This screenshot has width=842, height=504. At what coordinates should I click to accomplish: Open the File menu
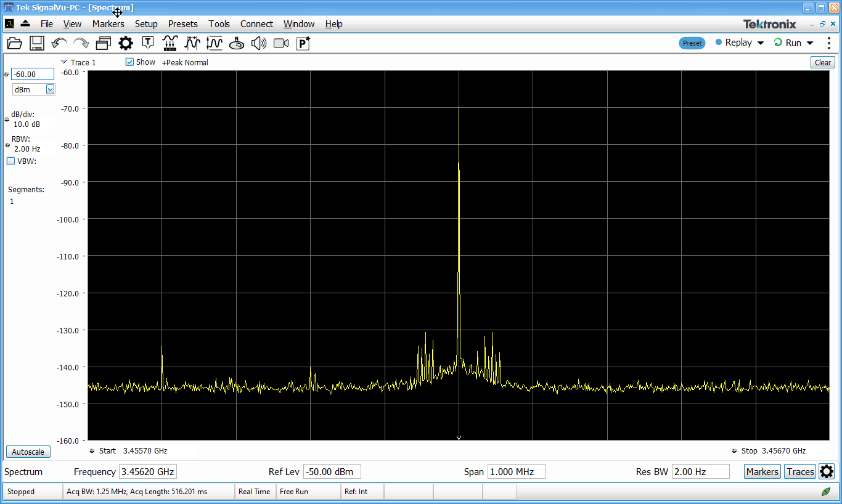[x=47, y=23]
